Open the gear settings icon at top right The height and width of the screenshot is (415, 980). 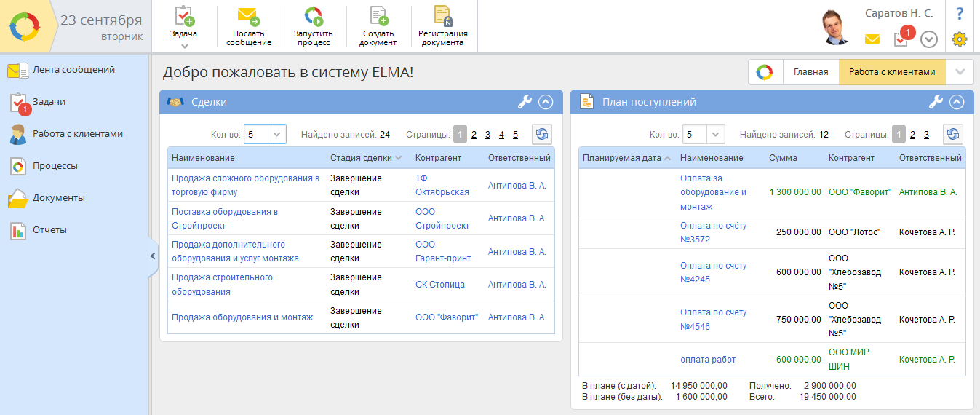pyautogui.click(x=959, y=39)
